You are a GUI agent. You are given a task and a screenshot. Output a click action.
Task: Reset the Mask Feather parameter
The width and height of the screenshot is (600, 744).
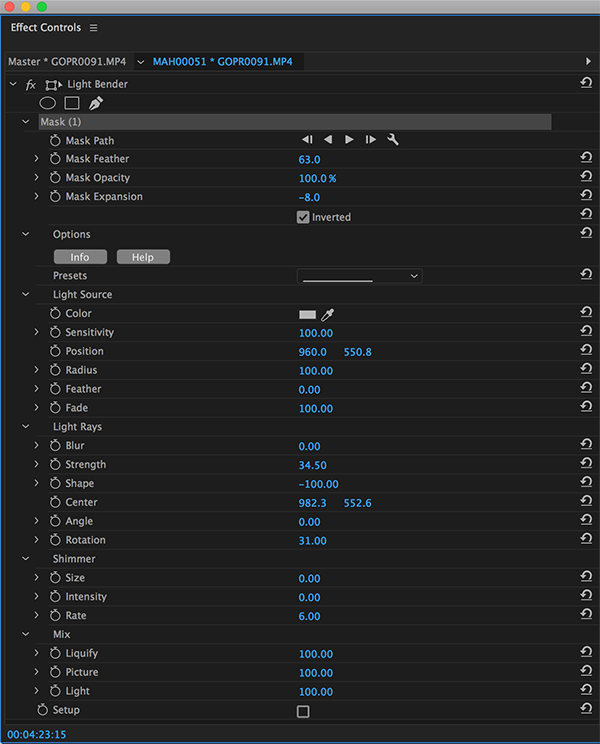click(x=585, y=159)
